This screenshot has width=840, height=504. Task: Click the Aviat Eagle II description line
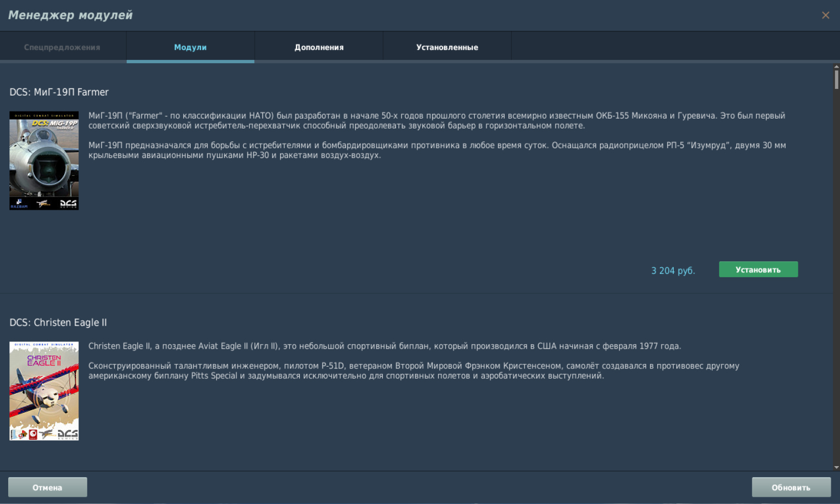point(384,346)
